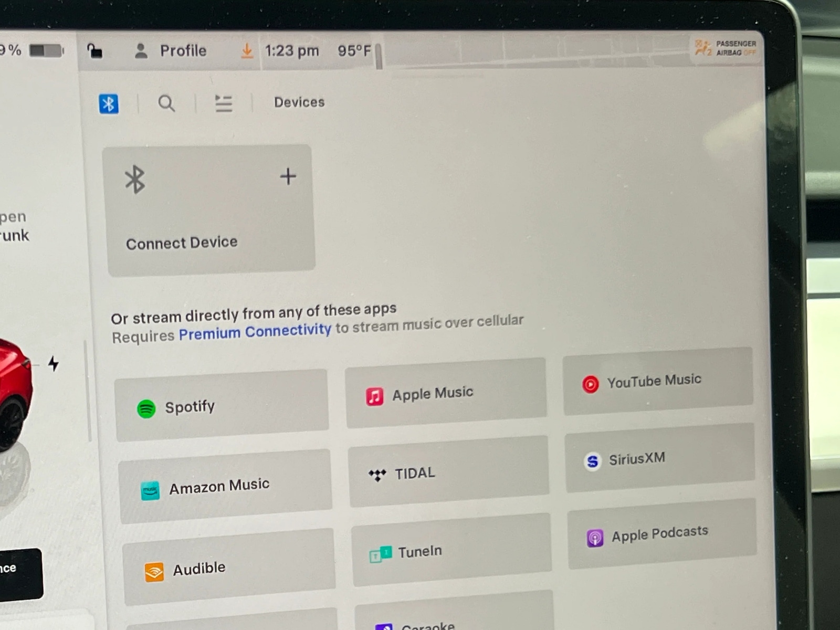Tap the profile person icon

[141, 51]
